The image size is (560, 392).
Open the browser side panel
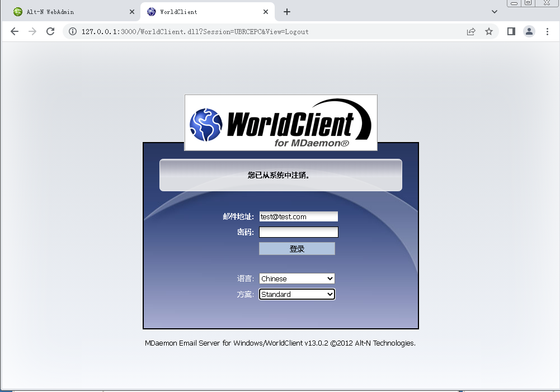pyautogui.click(x=511, y=31)
